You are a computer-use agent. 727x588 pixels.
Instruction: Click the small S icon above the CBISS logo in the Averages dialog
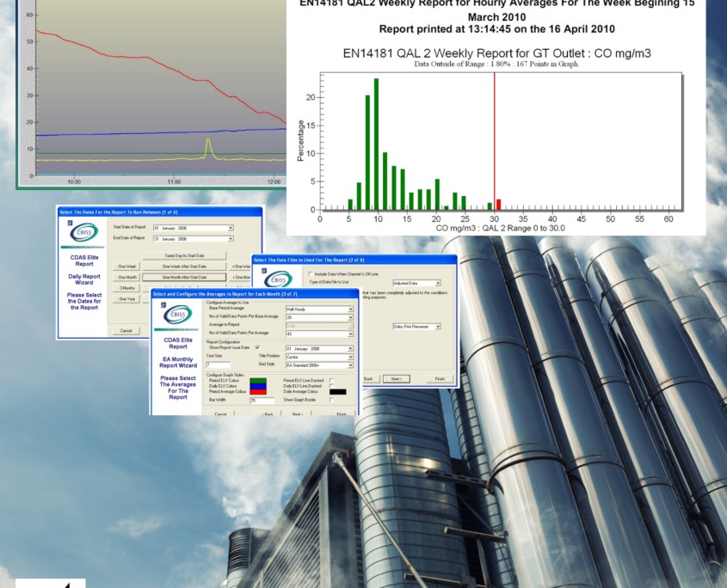click(x=163, y=305)
